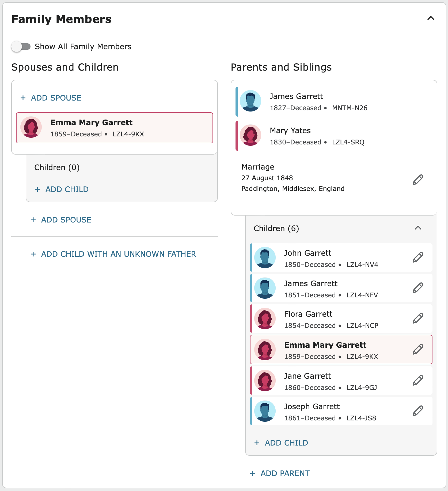Select Emma Mary Garrett in spouse card
The width and height of the screenshot is (448, 491).
[115, 128]
